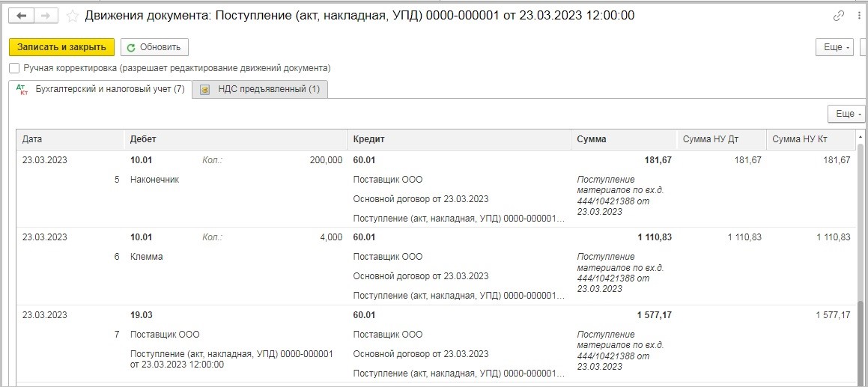Open the top Еще dropdown menu
This screenshot has height=387, width=868.
pyautogui.click(x=834, y=47)
